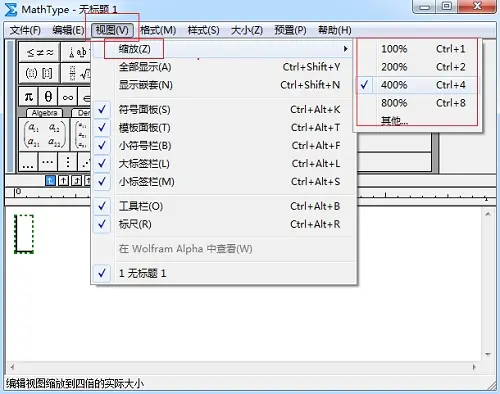Expand the 缩放(Z) zoom submenu
The width and height of the screenshot is (500, 394).
[x=223, y=49]
